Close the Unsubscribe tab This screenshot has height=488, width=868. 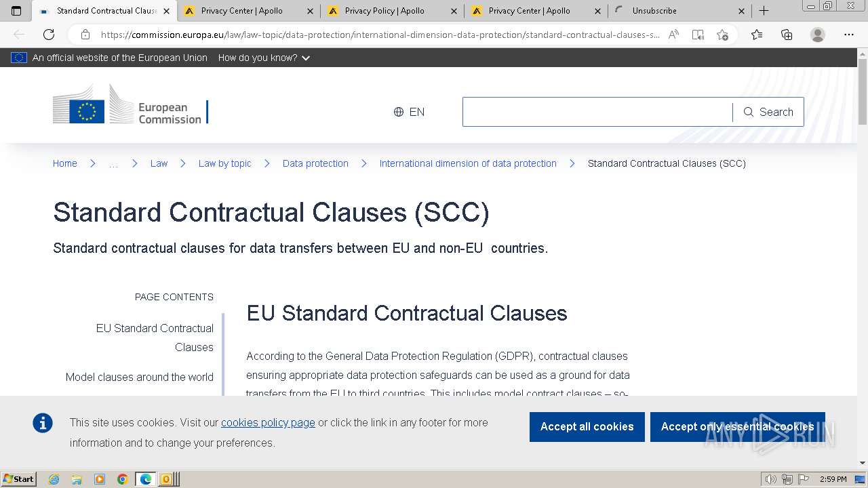pyautogui.click(x=741, y=11)
